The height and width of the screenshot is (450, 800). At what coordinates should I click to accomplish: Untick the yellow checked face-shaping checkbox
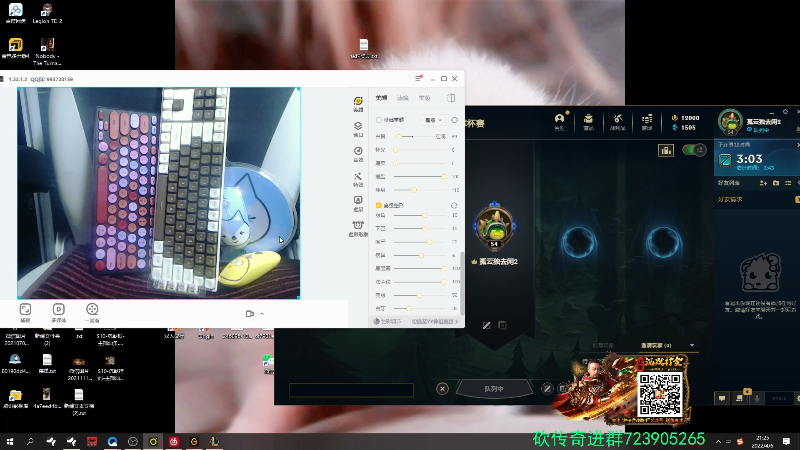pos(379,205)
